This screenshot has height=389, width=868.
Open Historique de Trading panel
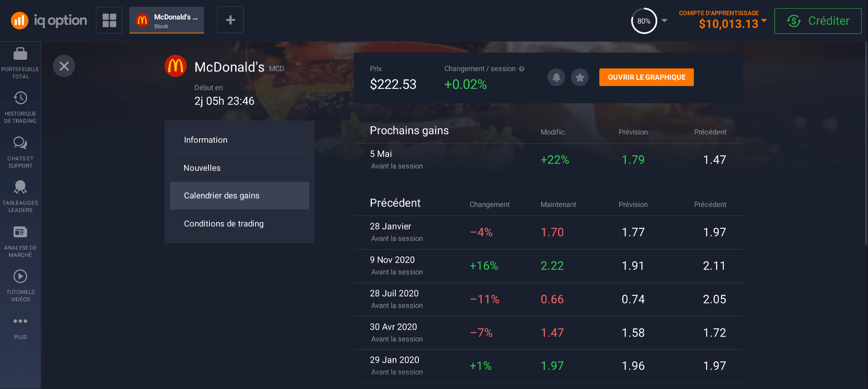point(20,98)
